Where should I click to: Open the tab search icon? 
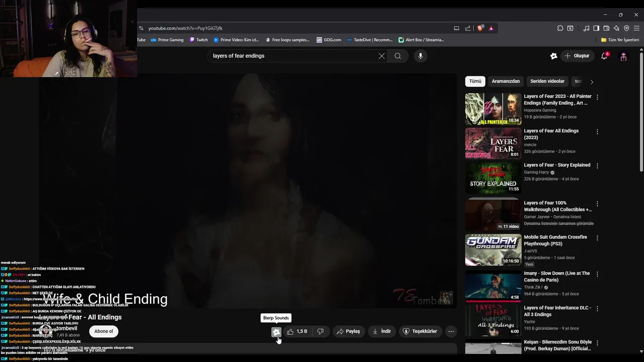[570, 28]
